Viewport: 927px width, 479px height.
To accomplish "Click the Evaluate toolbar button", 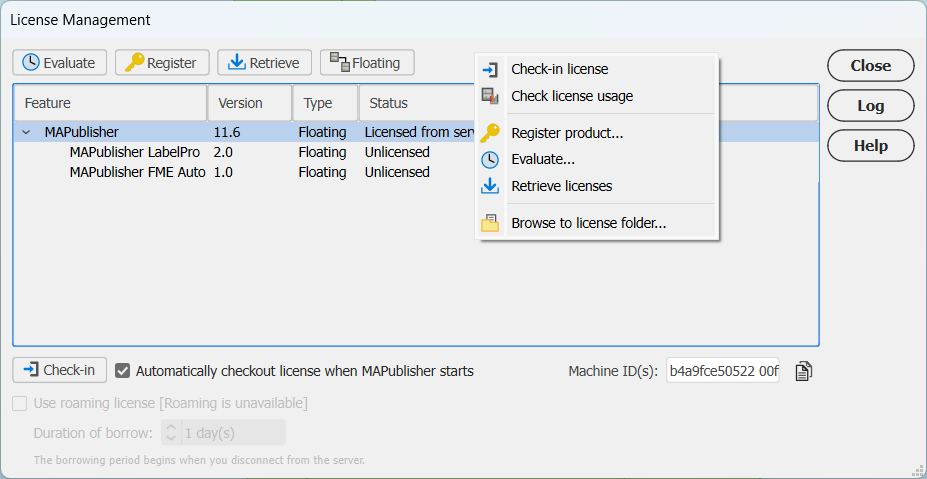I will click(60, 63).
